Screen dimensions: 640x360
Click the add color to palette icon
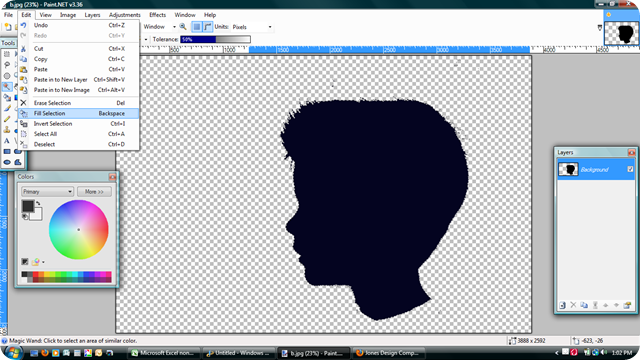point(25,262)
